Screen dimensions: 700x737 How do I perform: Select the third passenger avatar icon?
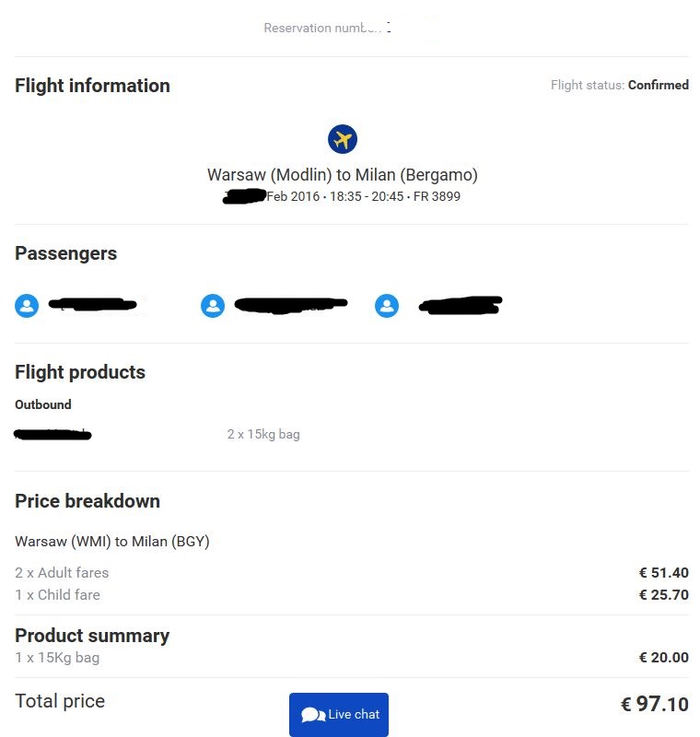[x=387, y=306]
